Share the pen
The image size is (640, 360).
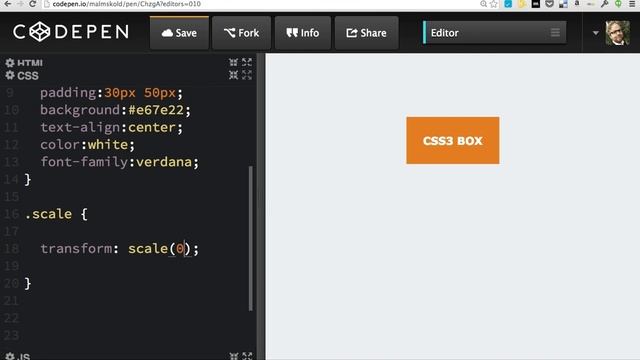point(367,33)
